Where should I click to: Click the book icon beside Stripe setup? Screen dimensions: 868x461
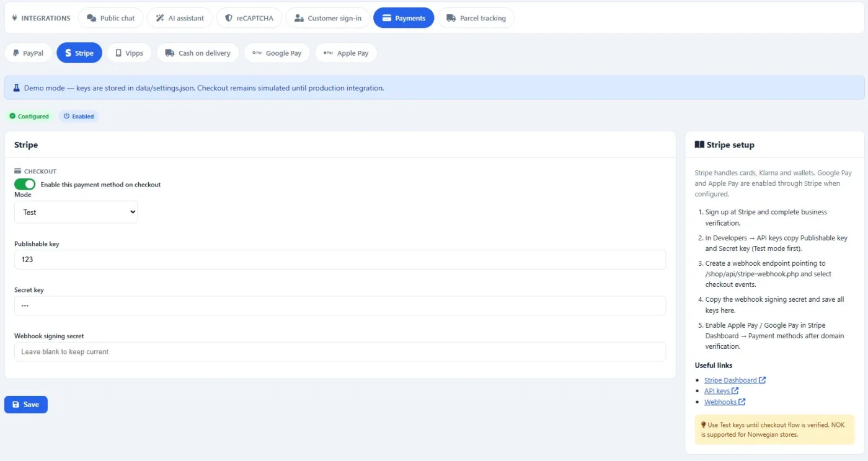[x=699, y=144]
